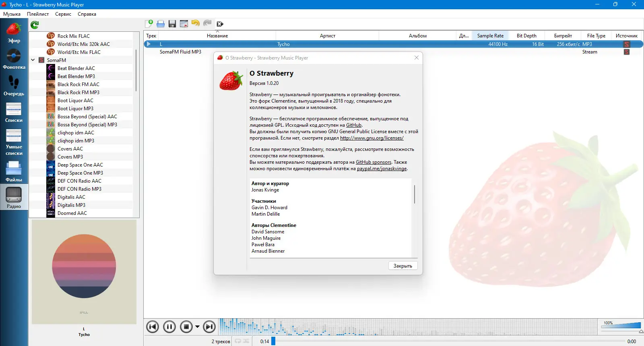This screenshot has width=644, height=346.
Task: Create a new playlist with toolbar icon
Action: click(x=149, y=24)
